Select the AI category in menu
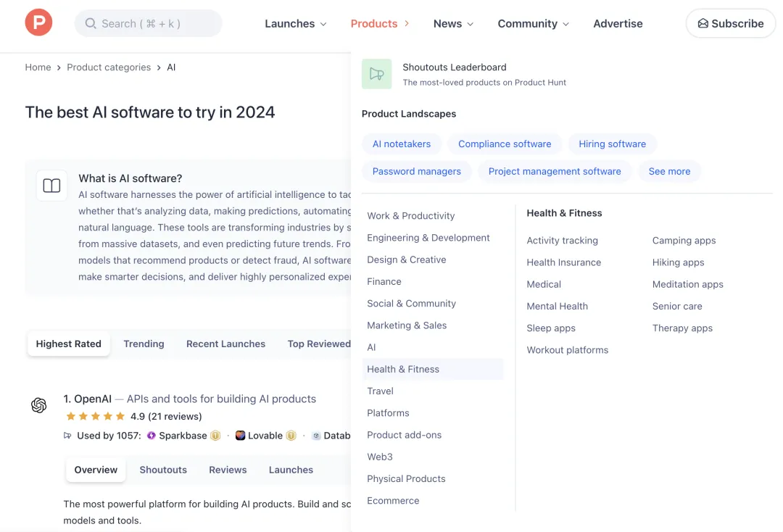 click(x=371, y=347)
